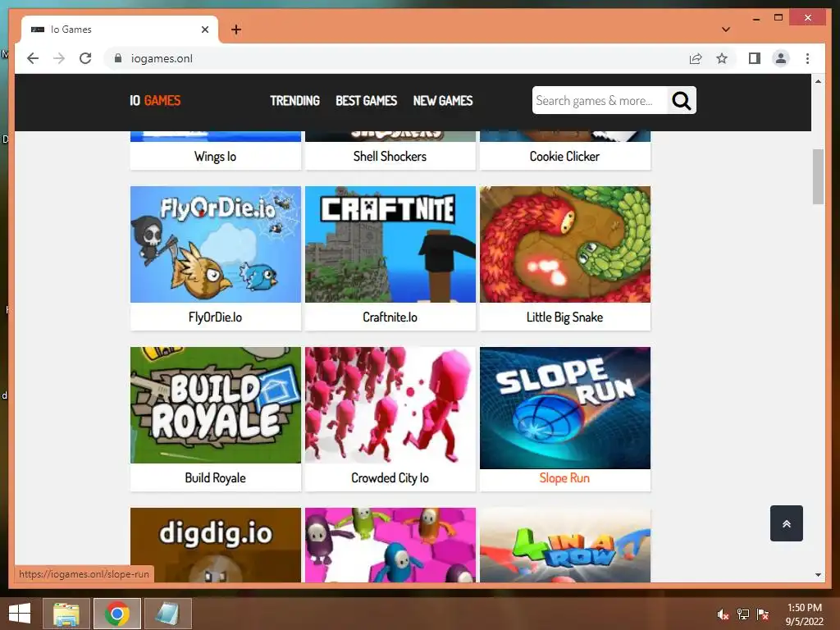
Task: Click the browser forward arrow
Action: click(x=59, y=58)
